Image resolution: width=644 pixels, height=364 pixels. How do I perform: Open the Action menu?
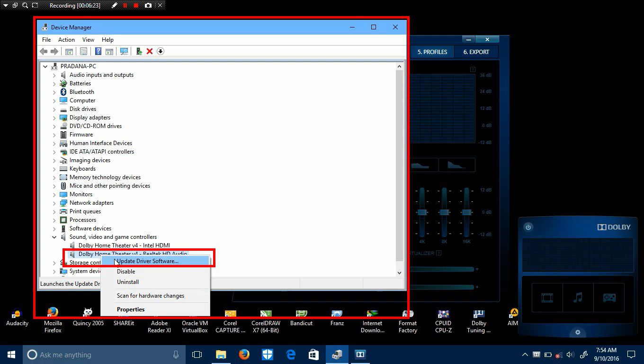(x=66, y=40)
